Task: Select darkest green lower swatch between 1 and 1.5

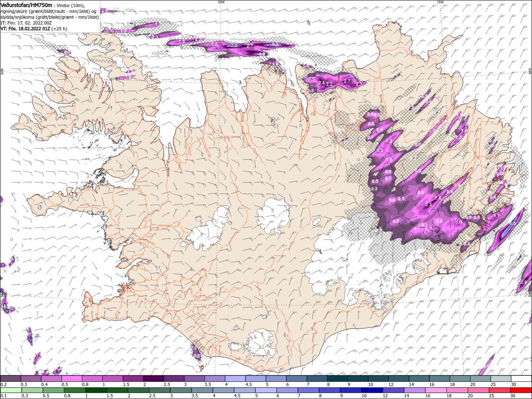Action: [x=96, y=390]
